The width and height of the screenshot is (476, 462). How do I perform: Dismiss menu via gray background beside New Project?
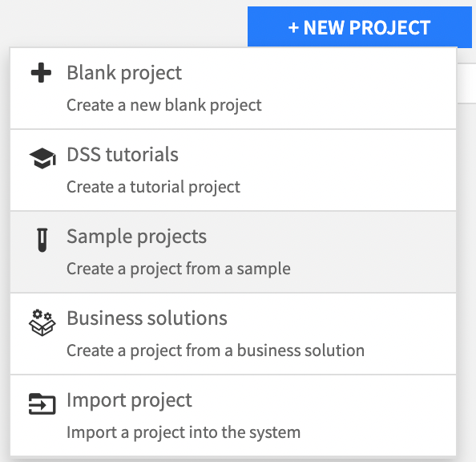(x=122, y=22)
